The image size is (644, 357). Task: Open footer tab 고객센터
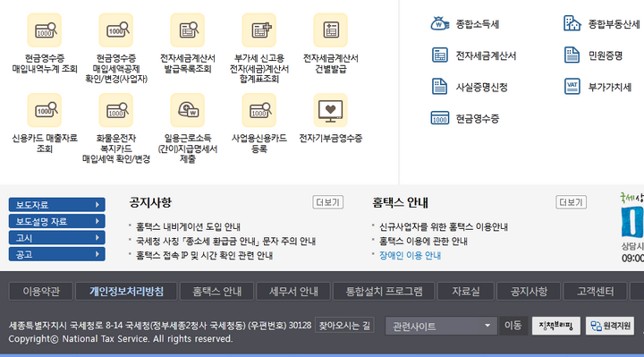pos(595,292)
